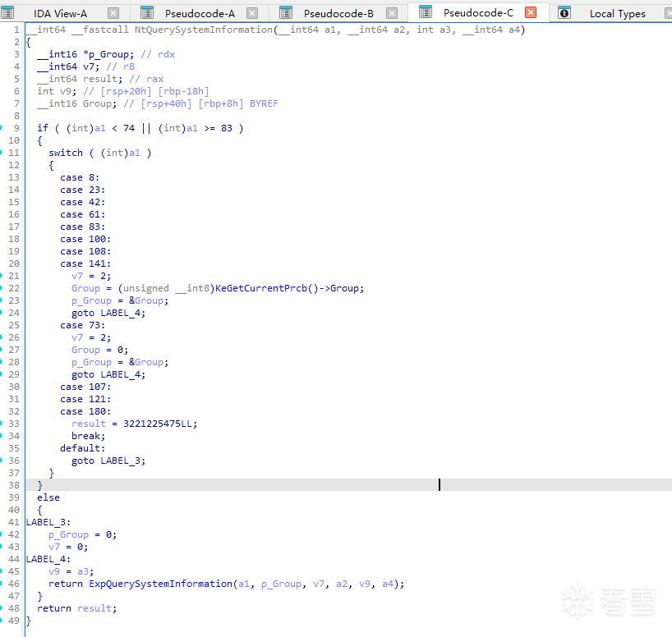This screenshot has height=637, width=672.
Task: Click 'case 180:' line
Action: click(x=85, y=412)
